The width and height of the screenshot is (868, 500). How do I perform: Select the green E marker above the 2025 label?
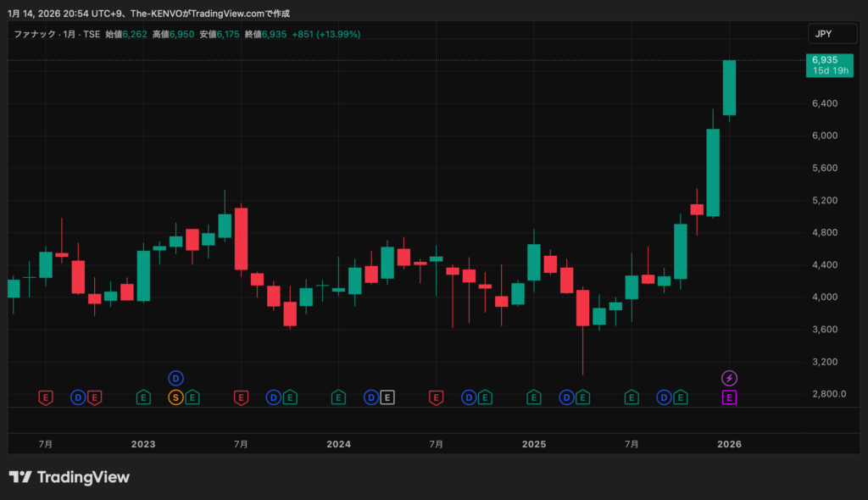(x=533, y=397)
